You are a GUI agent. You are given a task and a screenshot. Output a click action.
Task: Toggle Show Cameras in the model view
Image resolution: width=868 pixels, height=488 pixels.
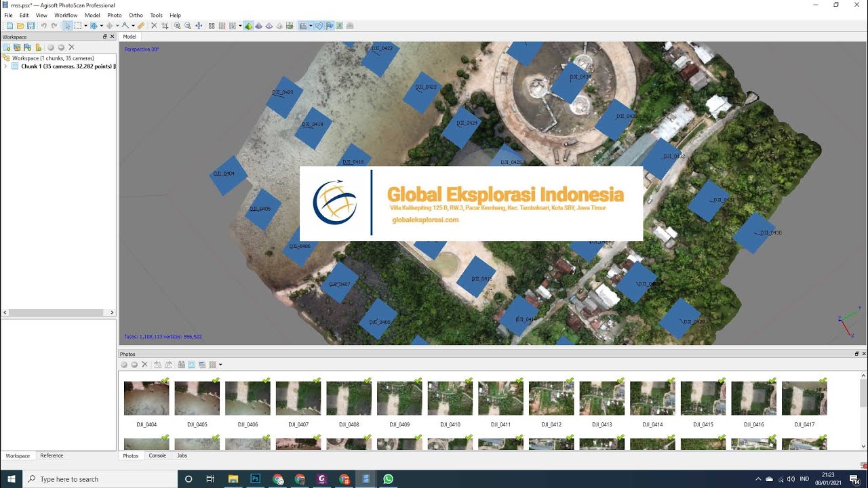pos(302,26)
